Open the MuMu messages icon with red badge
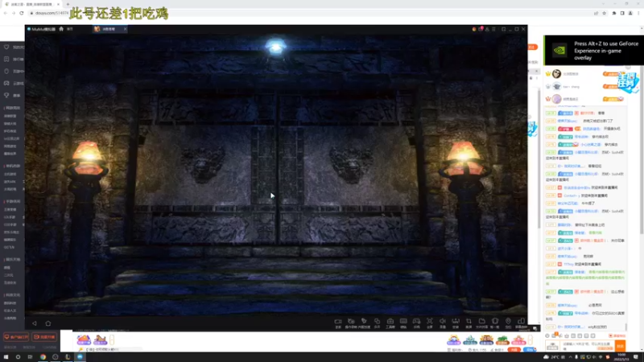 click(x=481, y=29)
